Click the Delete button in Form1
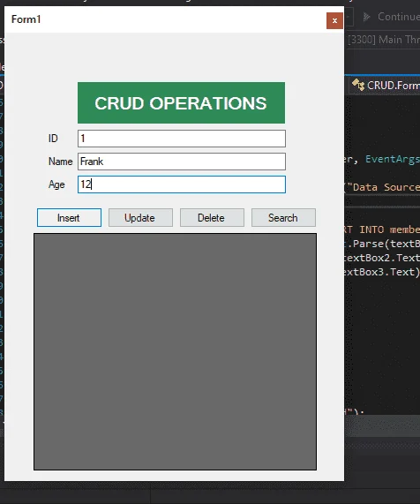Screen dimensions: 420x504 click(212, 218)
